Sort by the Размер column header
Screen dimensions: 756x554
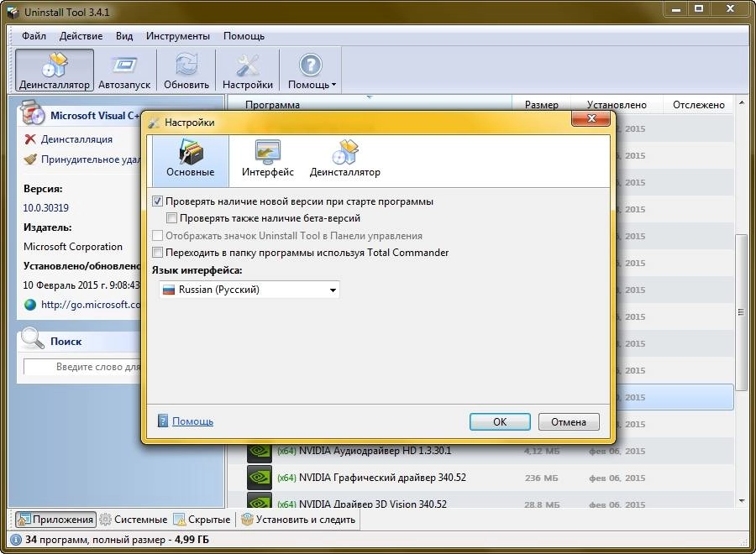(x=542, y=105)
